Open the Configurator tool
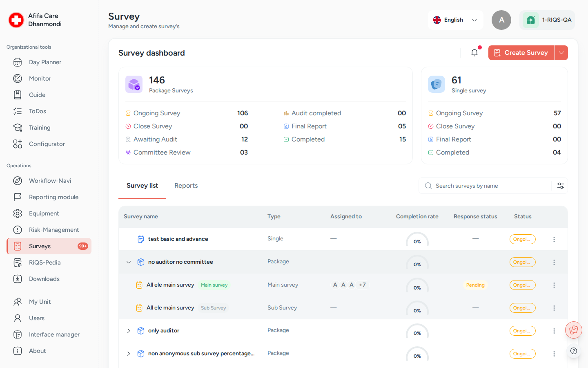 (49, 144)
